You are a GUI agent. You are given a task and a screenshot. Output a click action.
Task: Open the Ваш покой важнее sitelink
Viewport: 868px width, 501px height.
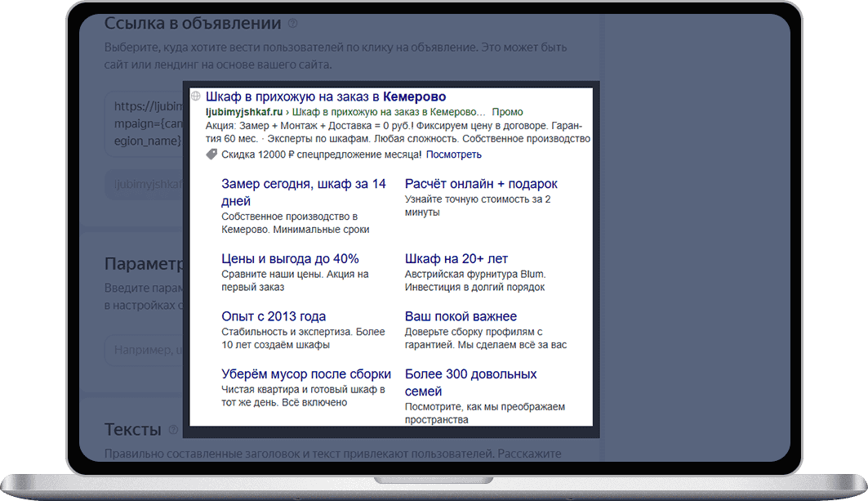click(461, 316)
